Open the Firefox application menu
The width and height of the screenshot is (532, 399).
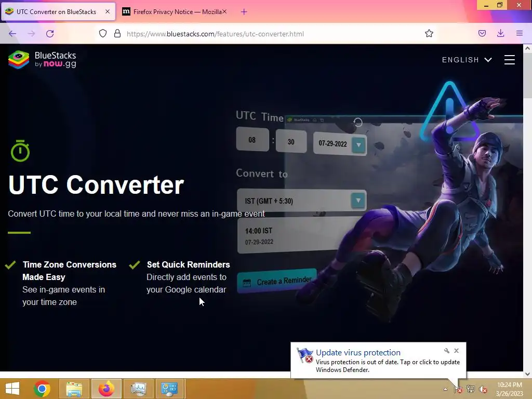pos(520,33)
